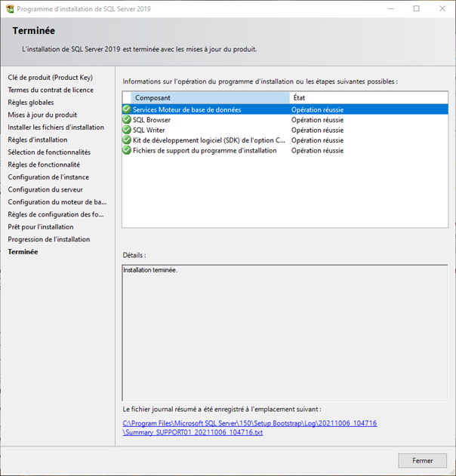Viewport: 456px width, 476px height.
Task: Click the Configuration du moteur de ba... step
Action: 57,202
